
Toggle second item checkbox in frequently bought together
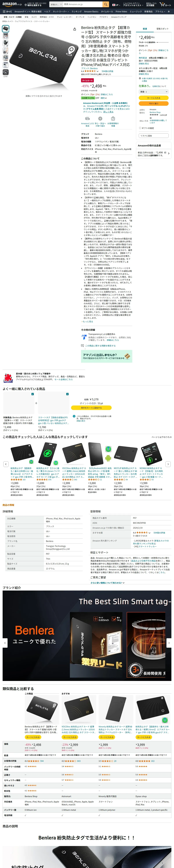click(x=68, y=394)
